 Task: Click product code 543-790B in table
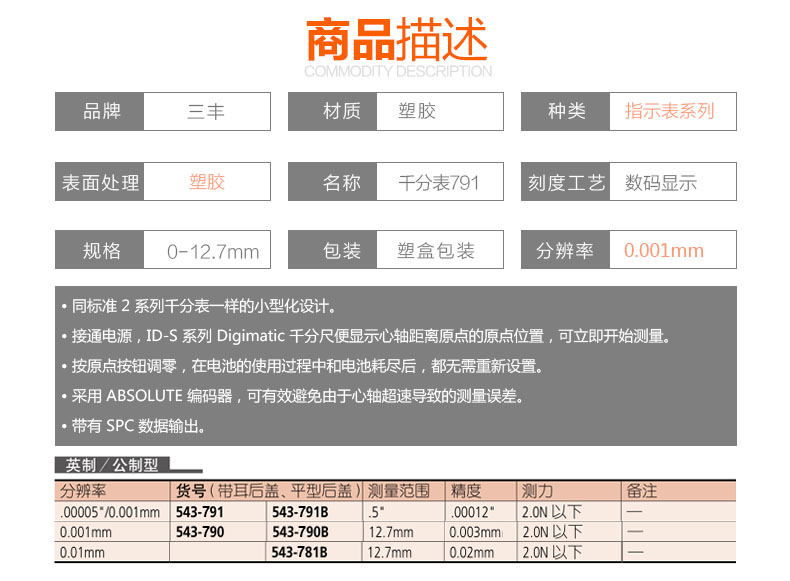[x=300, y=532]
